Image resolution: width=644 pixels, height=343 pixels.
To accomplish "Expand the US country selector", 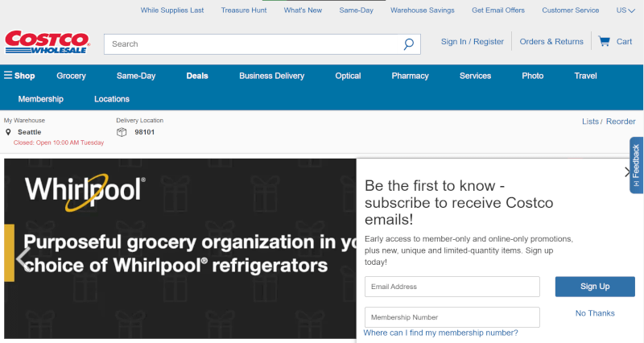I will pos(625,10).
